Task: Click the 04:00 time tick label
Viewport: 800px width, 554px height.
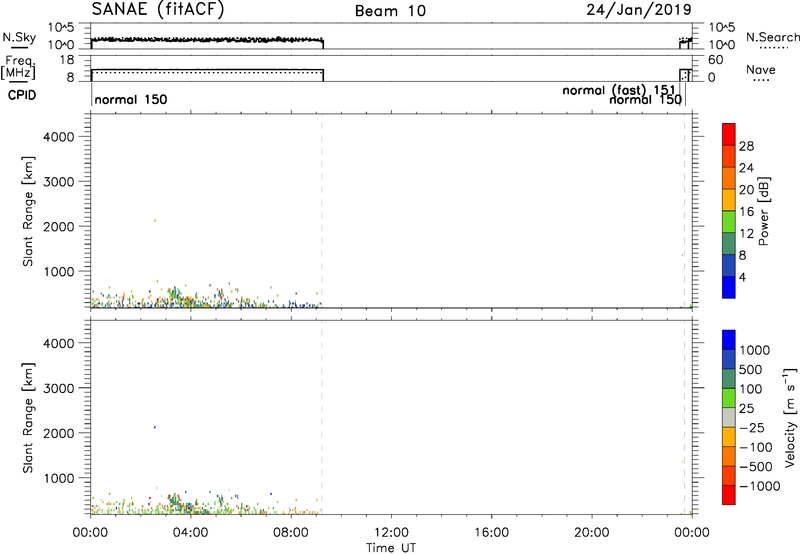Action: pyautogui.click(x=191, y=533)
